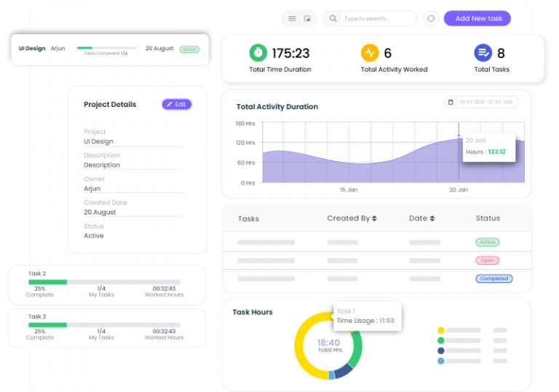Viewport: 559px width, 392px height.
Task: Sort table by Created By column
Action: coord(374,218)
